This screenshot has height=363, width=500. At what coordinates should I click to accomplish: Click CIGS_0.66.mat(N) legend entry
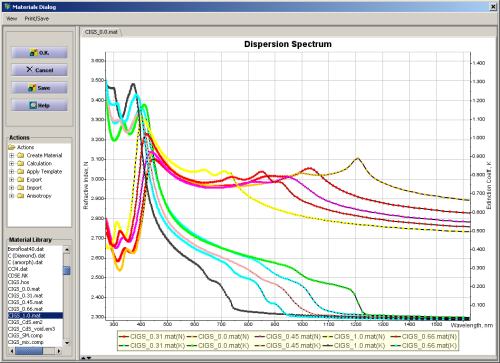click(x=424, y=337)
